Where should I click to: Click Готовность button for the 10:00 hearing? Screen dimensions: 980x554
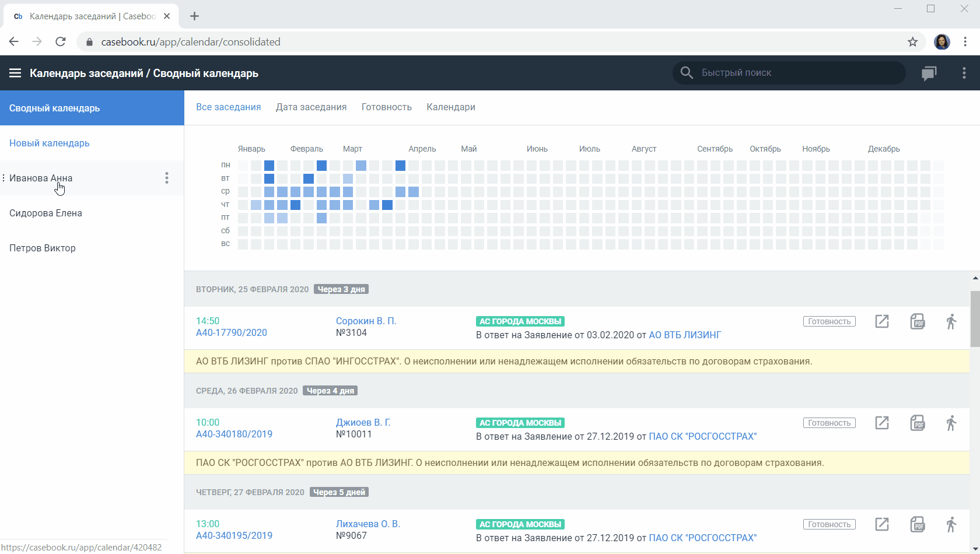click(829, 423)
